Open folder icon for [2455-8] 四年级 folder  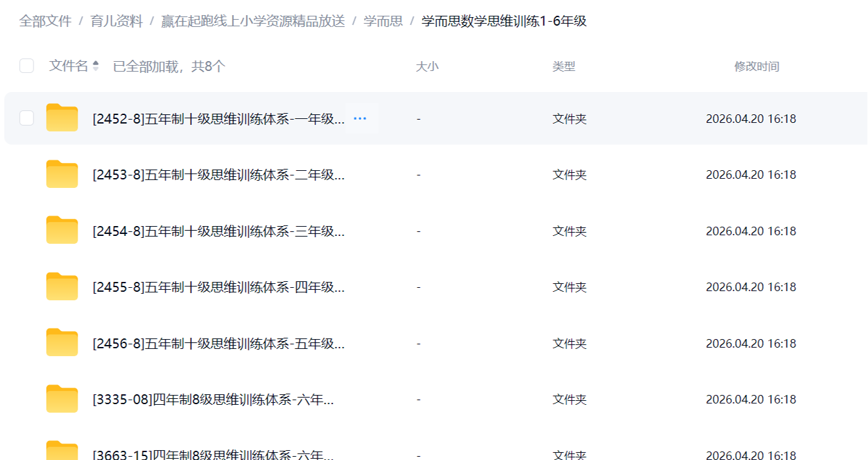(x=62, y=287)
